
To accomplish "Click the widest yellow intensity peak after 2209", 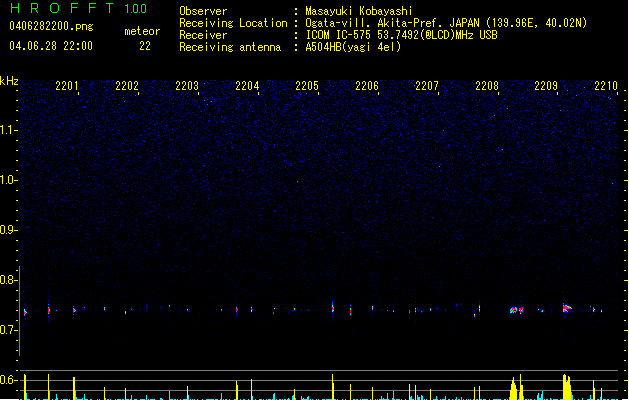I will (x=566, y=387).
